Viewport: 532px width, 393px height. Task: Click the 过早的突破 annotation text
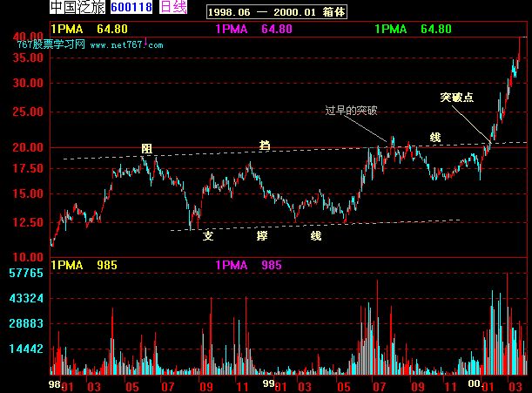351,111
